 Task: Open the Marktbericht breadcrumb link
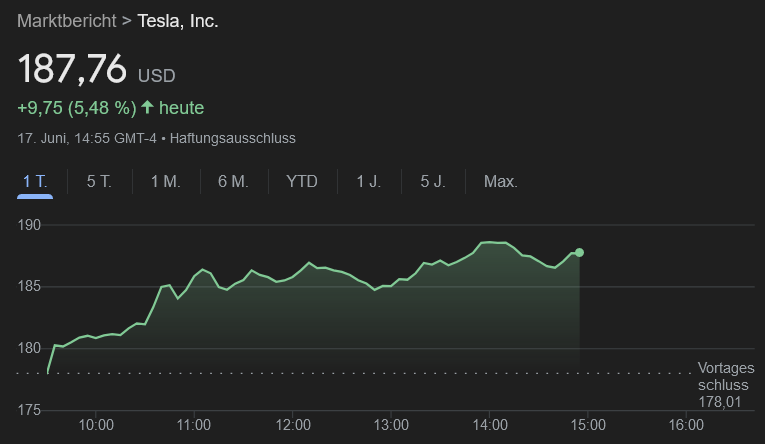(67, 21)
